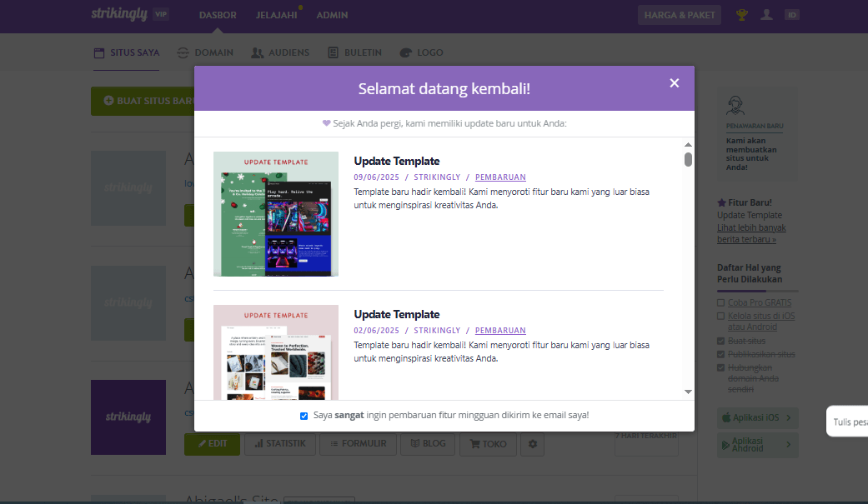
Task: Click the settings gear button
Action: (x=533, y=444)
